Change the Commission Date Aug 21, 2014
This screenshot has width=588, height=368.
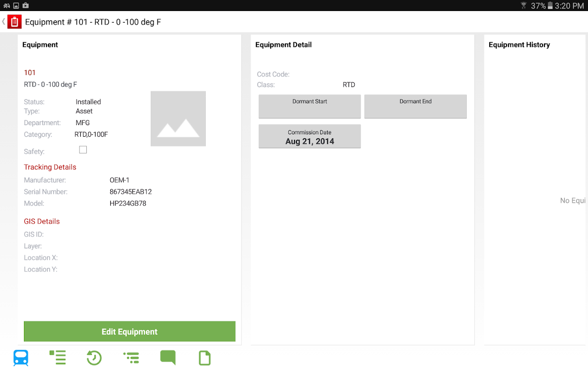[310, 136]
